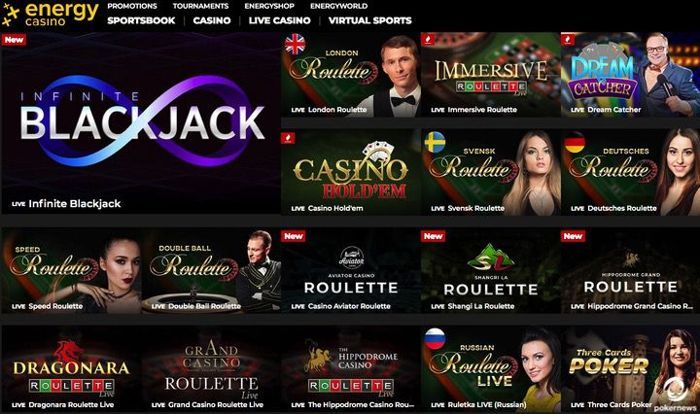Switch to the Sportsbook tab

141,21
